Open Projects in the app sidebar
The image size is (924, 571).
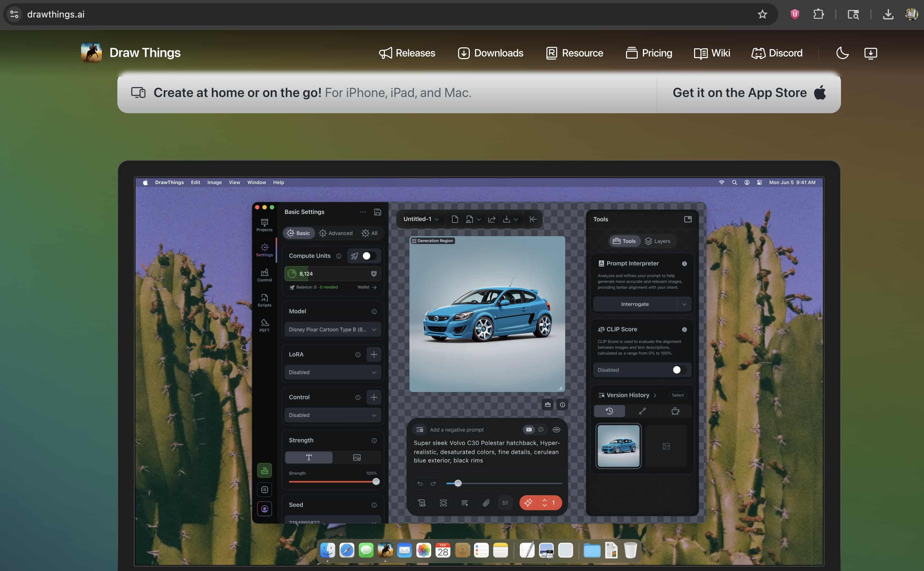pyautogui.click(x=264, y=225)
